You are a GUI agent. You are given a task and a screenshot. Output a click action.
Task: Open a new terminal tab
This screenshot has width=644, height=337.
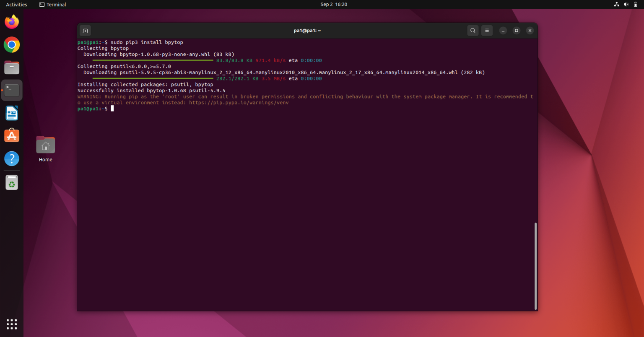pyautogui.click(x=85, y=30)
